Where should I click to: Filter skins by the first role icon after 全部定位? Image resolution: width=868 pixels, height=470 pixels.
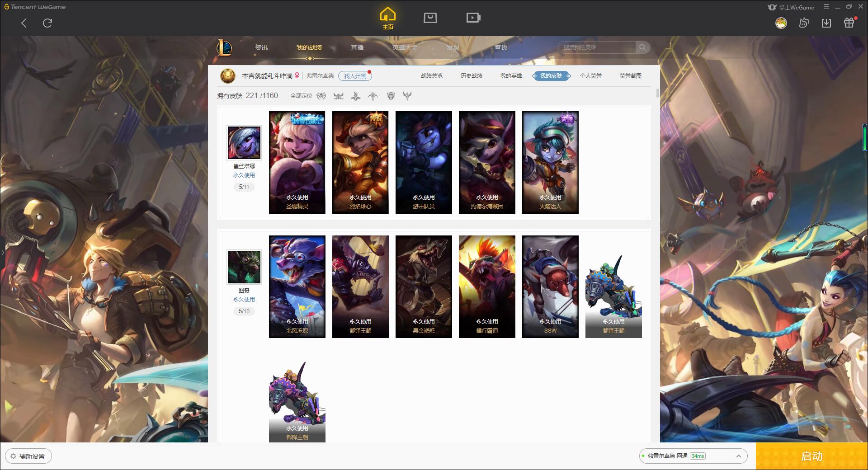321,96
